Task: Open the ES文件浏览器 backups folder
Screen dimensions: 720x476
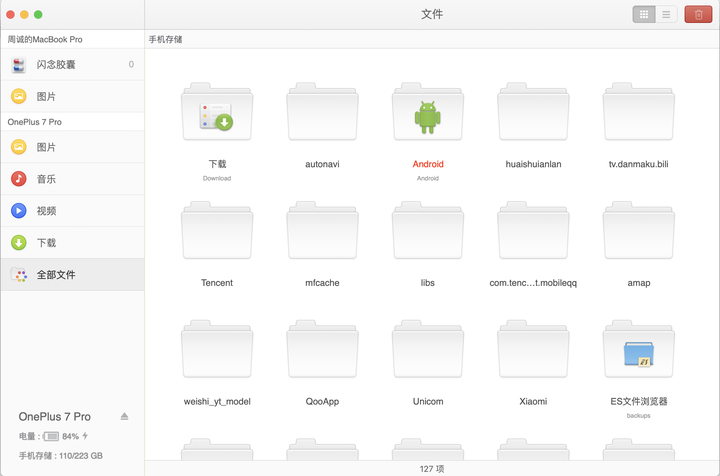Action: pos(639,349)
